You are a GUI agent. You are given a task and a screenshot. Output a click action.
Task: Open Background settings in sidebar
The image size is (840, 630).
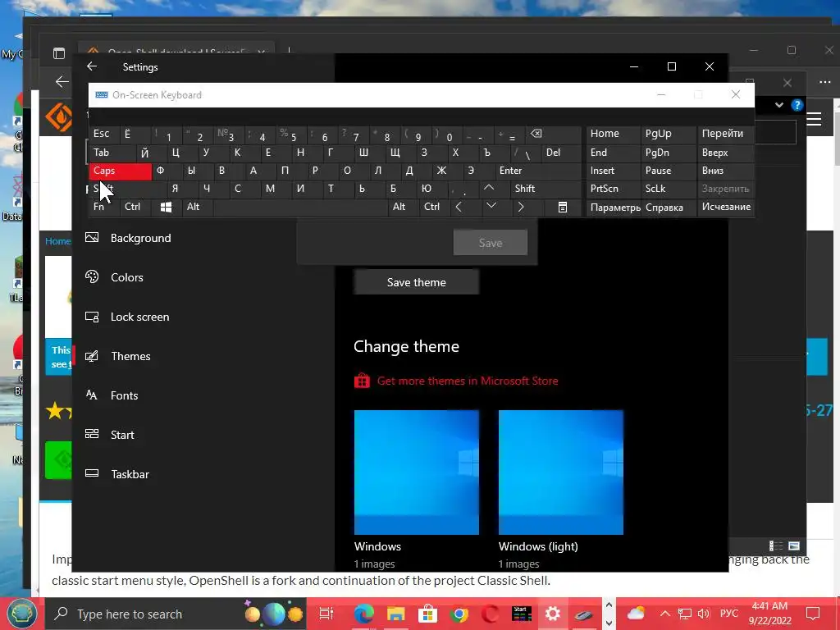(140, 238)
